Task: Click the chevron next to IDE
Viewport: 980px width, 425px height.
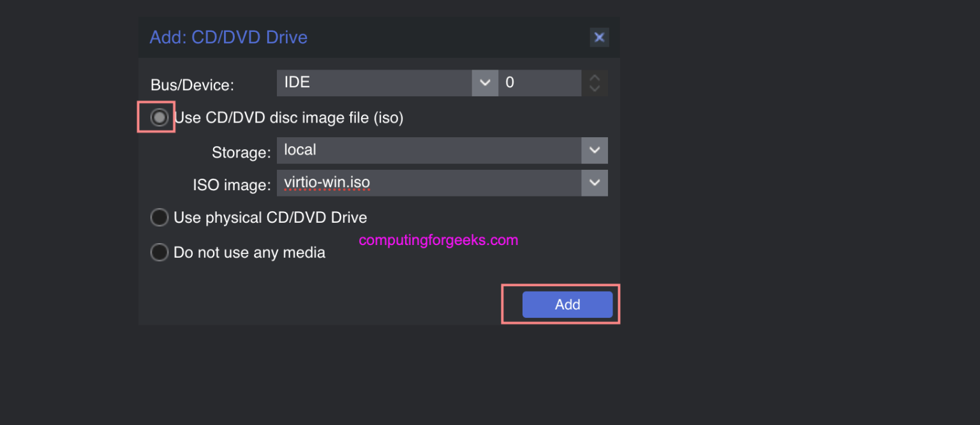Action: 484,82
